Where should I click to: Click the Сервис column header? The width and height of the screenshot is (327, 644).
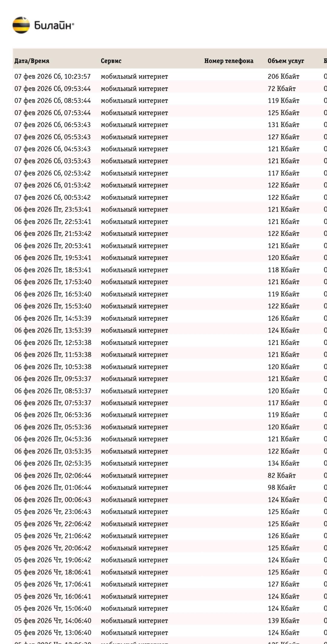111,61
